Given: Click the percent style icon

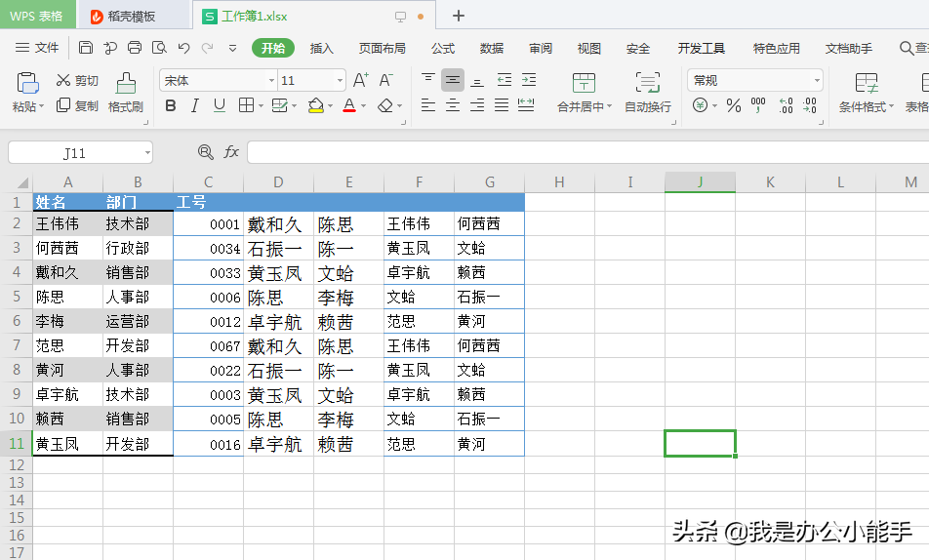Looking at the screenshot, I should coord(733,105).
